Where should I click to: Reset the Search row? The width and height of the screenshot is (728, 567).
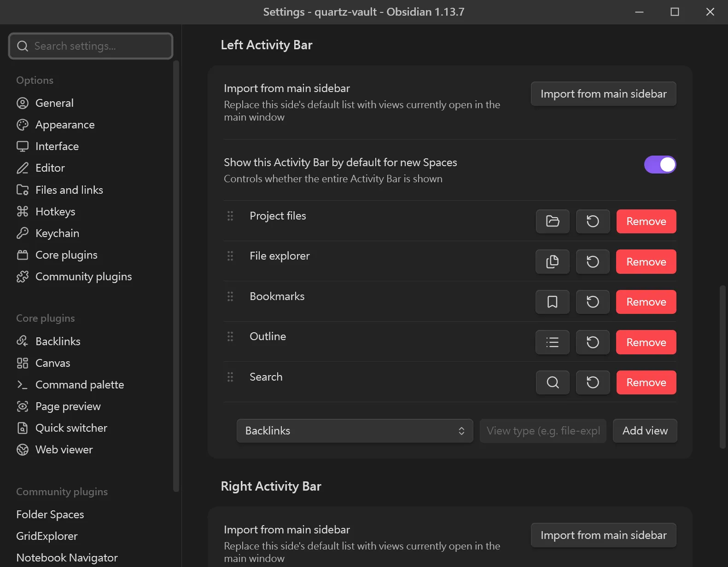[593, 382]
